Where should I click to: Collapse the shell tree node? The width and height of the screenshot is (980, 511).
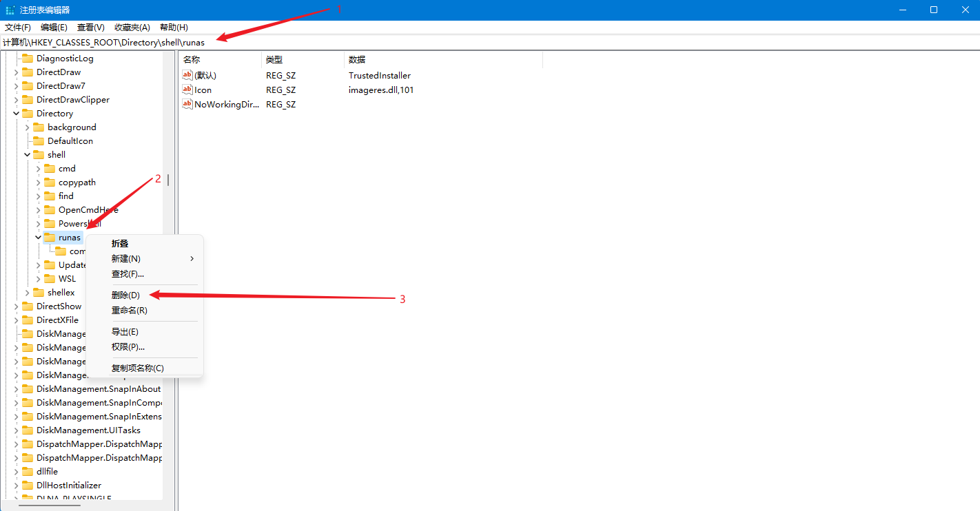(x=28, y=155)
